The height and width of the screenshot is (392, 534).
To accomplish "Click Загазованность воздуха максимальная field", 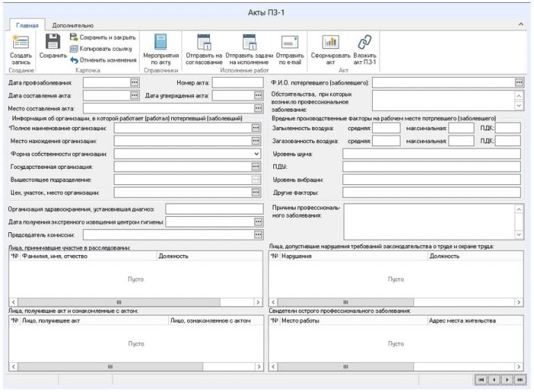I will point(462,141).
